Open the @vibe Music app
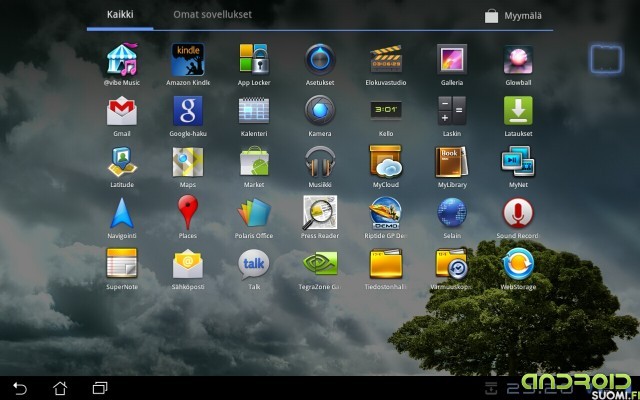Viewport: 640px width, 400px height. [122, 60]
